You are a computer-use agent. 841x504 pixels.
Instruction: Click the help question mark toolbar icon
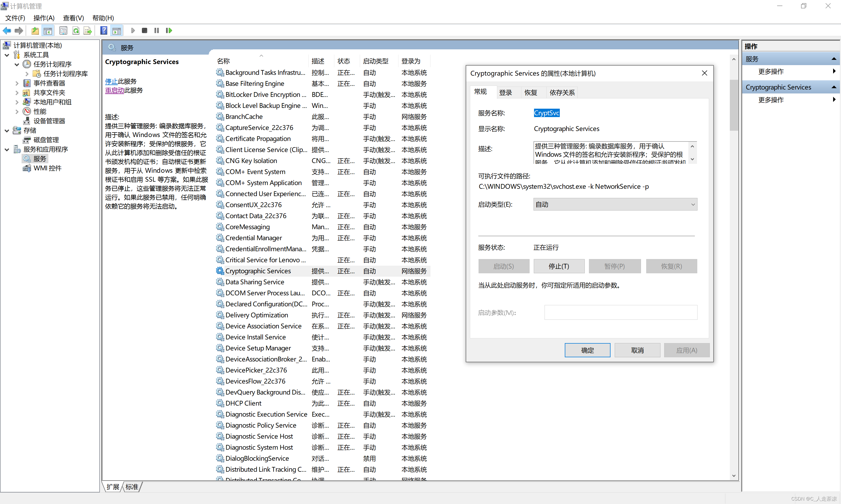click(x=104, y=30)
